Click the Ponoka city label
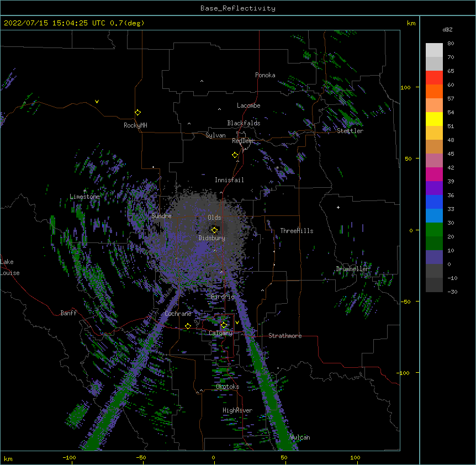The height and width of the screenshot is (465, 476). [x=265, y=75]
